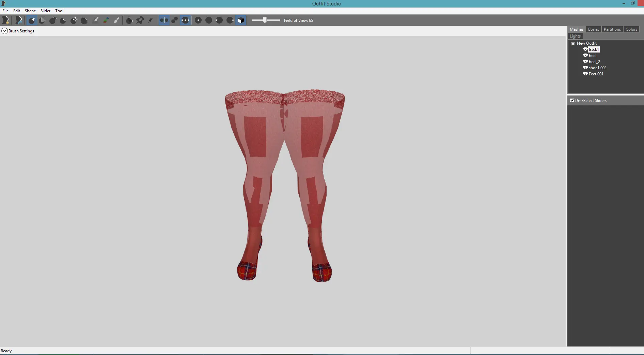Select the Feet.001 mesh name
The width and height of the screenshot is (644, 355).
pos(596,74)
